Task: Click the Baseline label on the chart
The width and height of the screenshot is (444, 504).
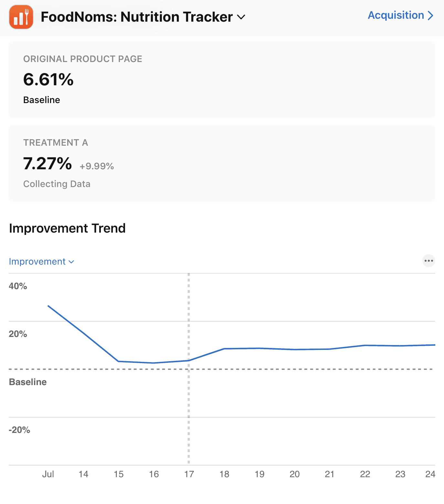Action: point(27,382)
